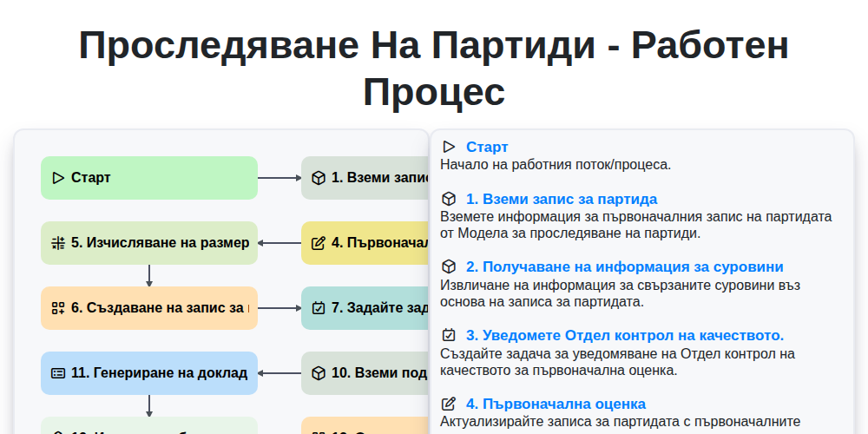Click the cube icon beside 2. Получаване на информация
This screenshot has width=868, height=434.
click(x=449, y=266)
